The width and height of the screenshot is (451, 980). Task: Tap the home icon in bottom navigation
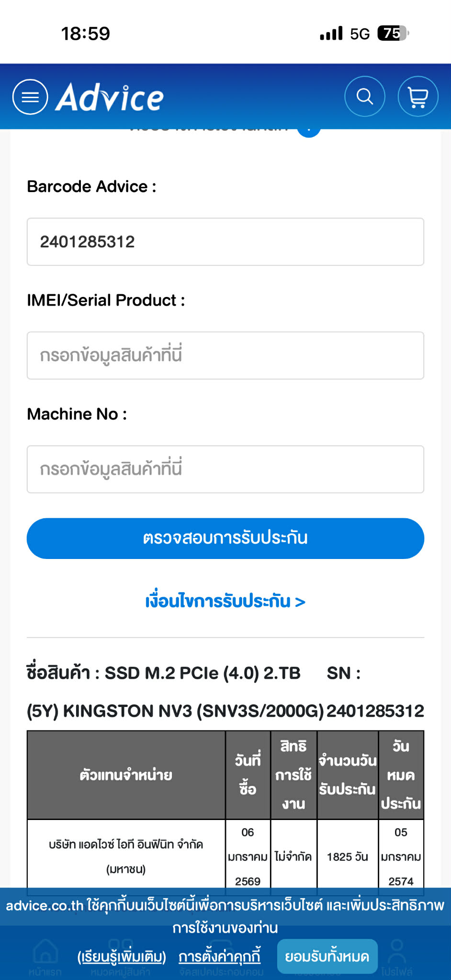click(x=45, y=954)
